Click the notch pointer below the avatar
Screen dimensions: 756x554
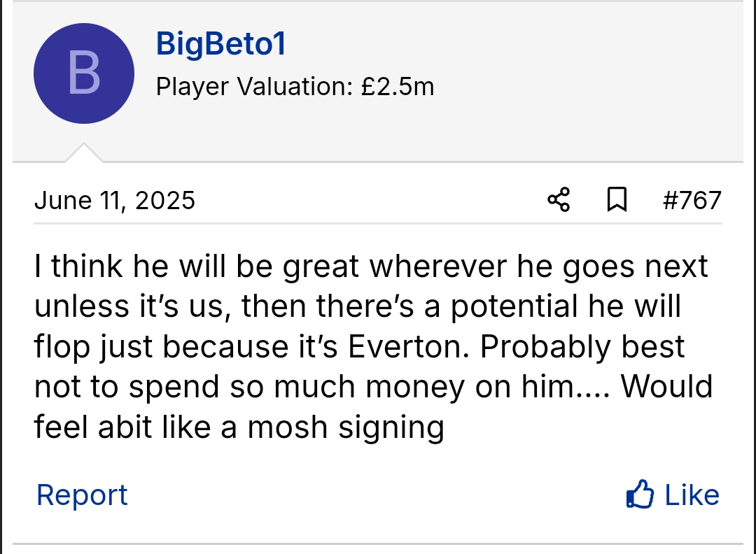coord(83,153)
